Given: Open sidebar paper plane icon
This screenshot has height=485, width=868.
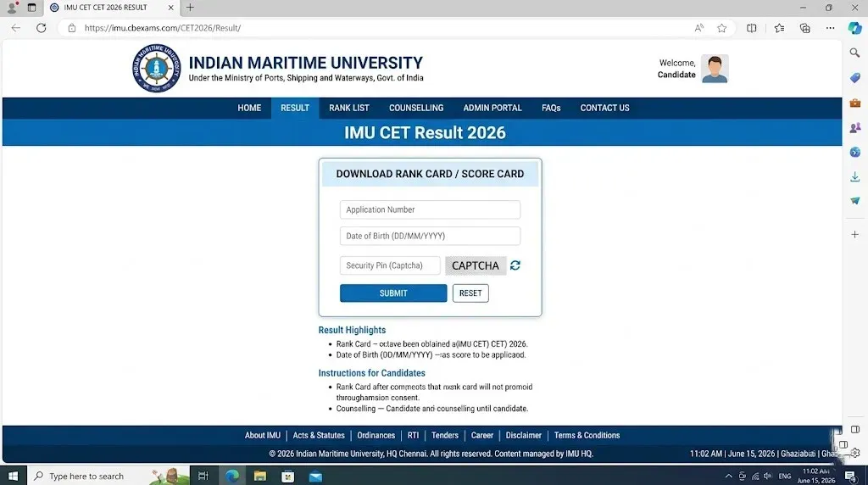Looking at the screenshot, I should [854, 200].
